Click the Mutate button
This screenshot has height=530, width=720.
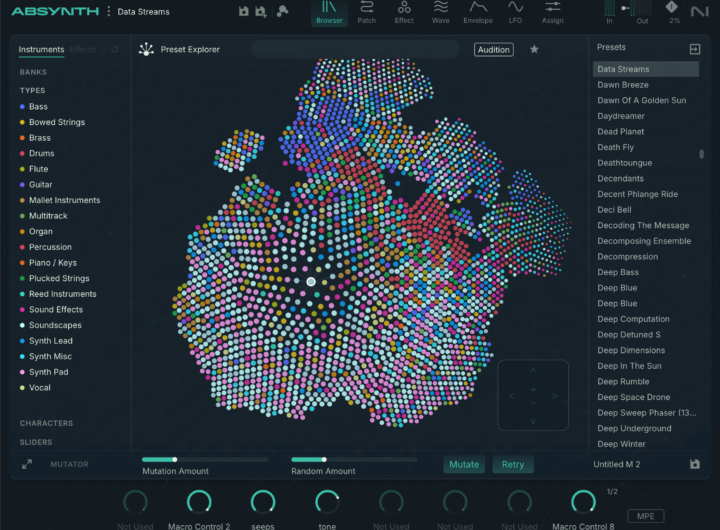[x=464, y=464]
